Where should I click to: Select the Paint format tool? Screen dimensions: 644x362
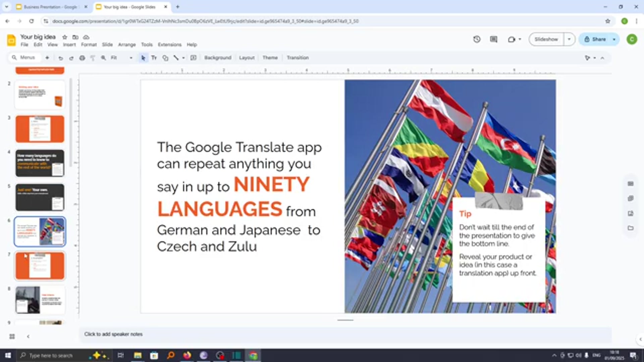point(93,57)
